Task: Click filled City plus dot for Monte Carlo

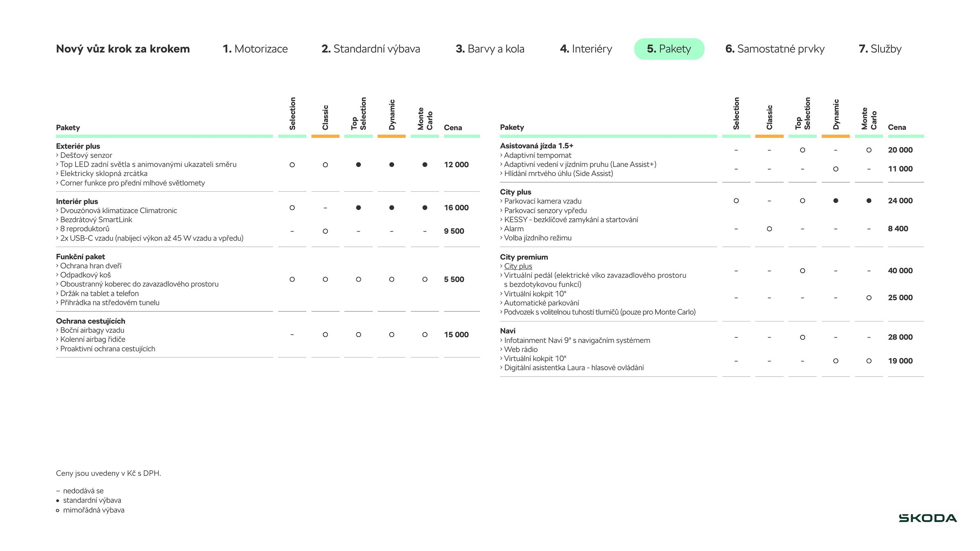Action: click(869, 200)
